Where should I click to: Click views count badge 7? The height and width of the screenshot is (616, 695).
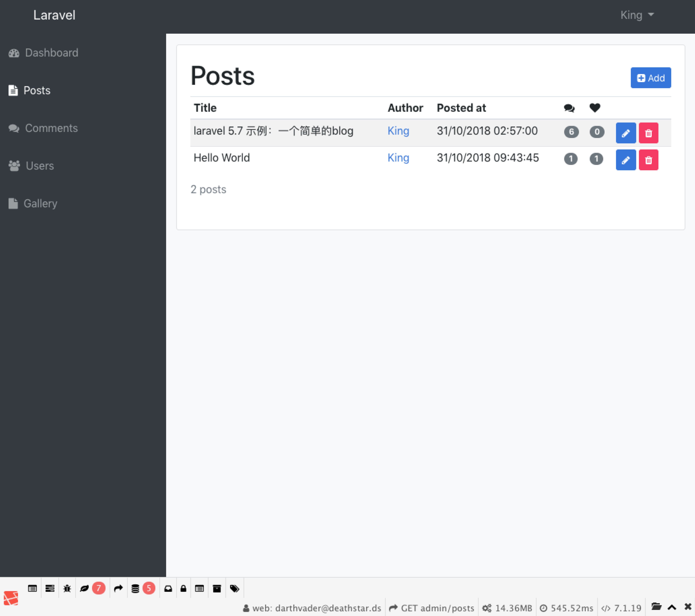99,588
